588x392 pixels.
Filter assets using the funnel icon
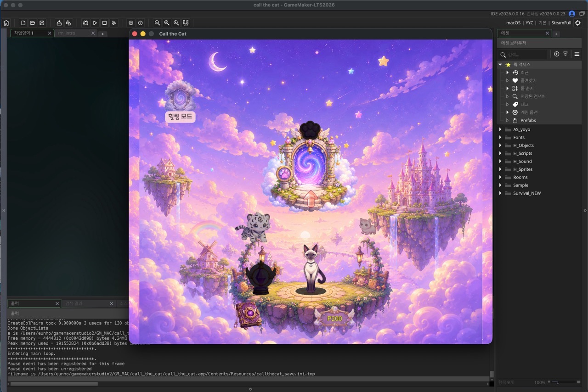pyautogui.click(x=565, y=54)
